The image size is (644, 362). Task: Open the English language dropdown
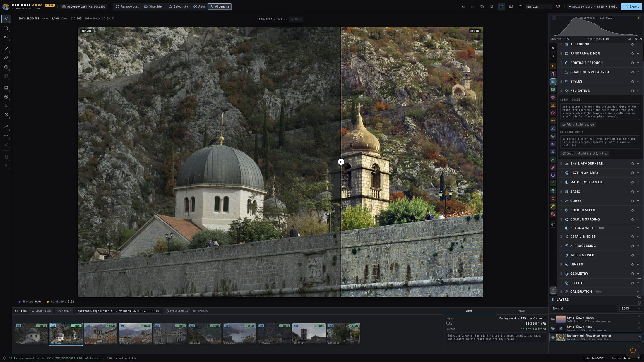point(539,6)
